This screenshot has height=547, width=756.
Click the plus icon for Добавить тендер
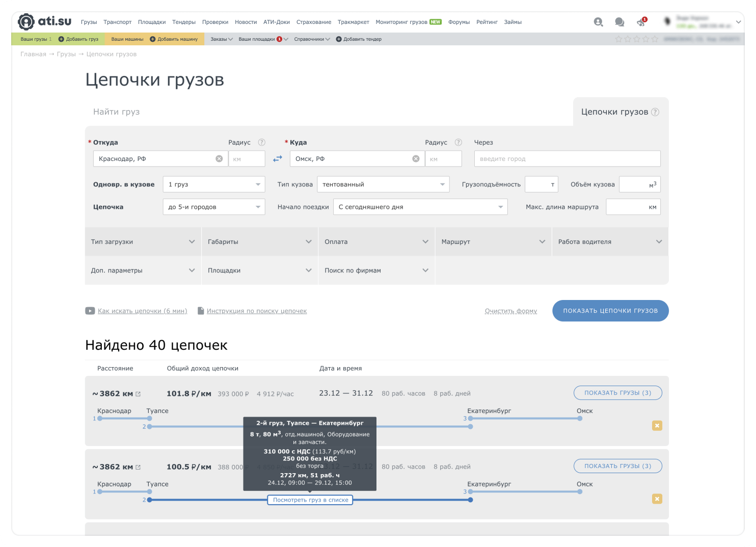pos(338,39)
